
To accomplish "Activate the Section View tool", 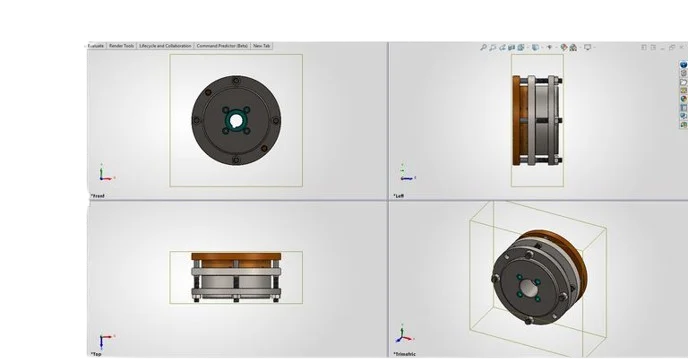I will tap(511, 47).
